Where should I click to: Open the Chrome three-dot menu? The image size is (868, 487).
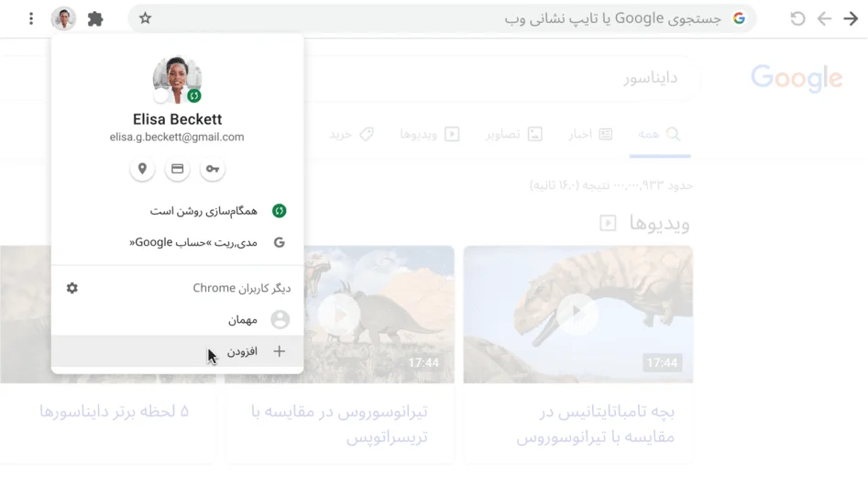point(31,19)
